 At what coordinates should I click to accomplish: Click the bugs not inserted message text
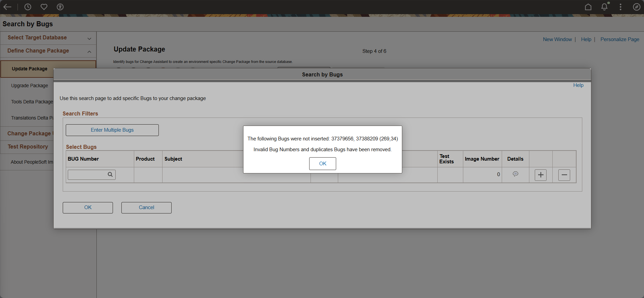click(x=323, y=139)
